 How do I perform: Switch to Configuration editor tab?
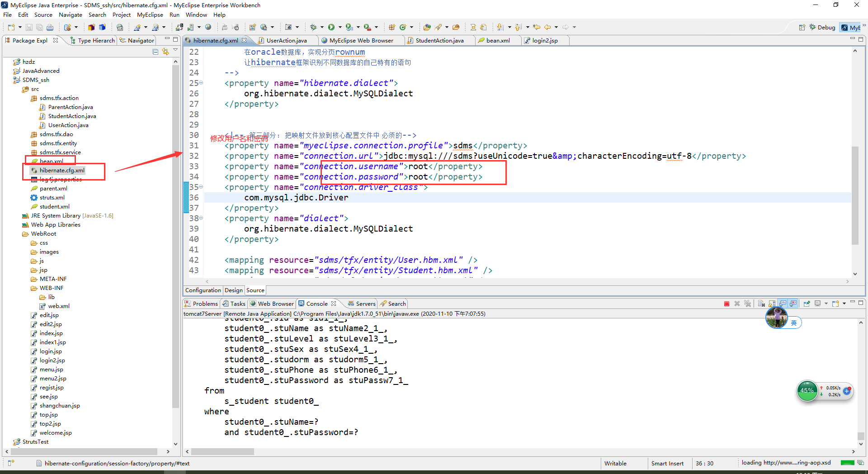[x=203, y=290]
